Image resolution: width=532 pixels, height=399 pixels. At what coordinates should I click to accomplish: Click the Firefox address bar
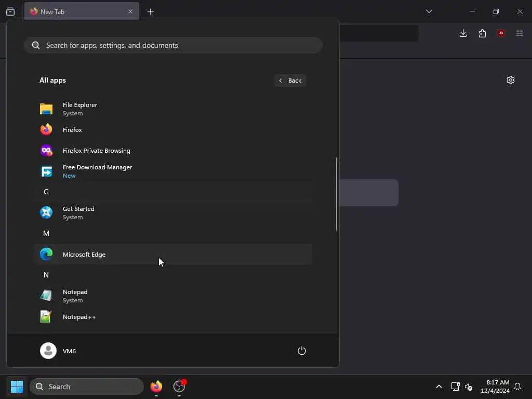pos(379,33)
